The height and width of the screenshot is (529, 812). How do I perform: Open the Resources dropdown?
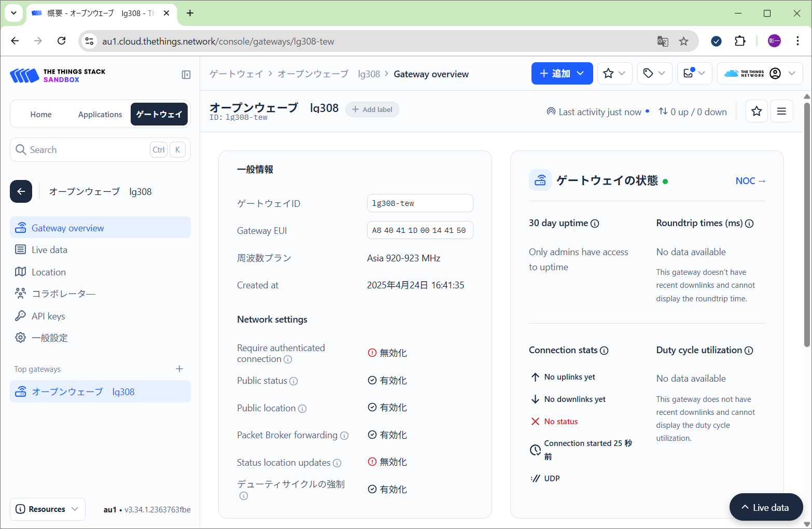click(x=47, y=509)
